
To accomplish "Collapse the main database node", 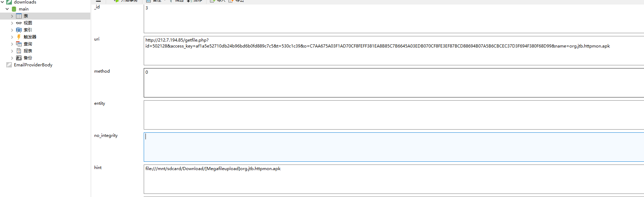I will point(7,9).
